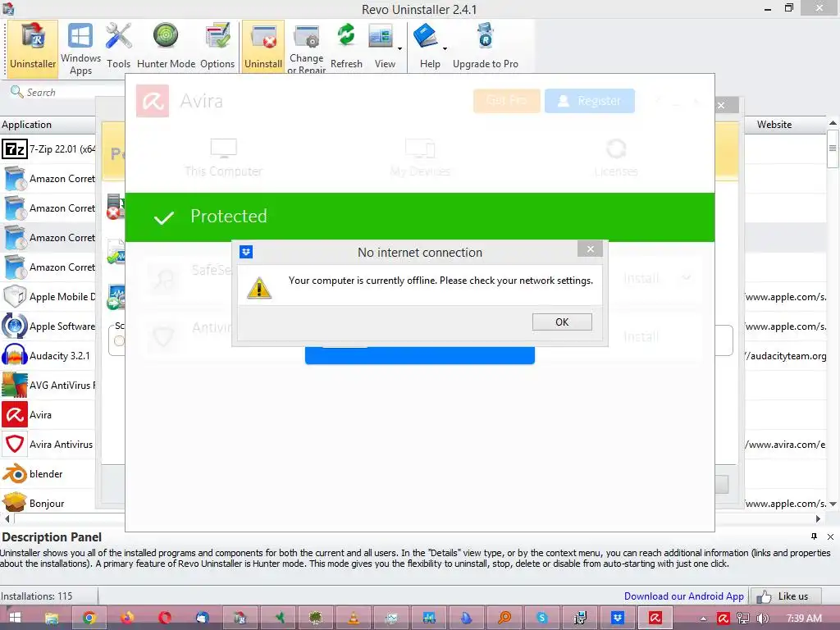Select the Bonjour entry
The width and height of the screenshot is (840, 630).
tap(48, 503)
